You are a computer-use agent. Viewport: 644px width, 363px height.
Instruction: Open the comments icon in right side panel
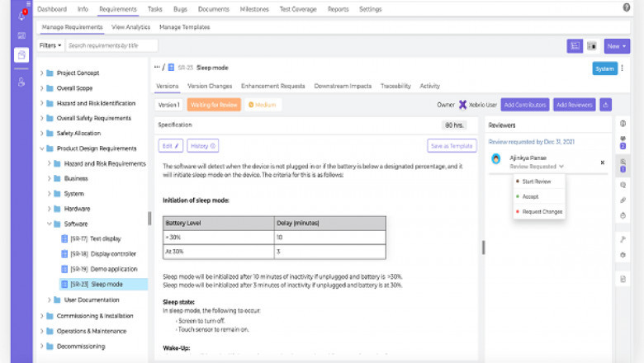pos(623,185)
